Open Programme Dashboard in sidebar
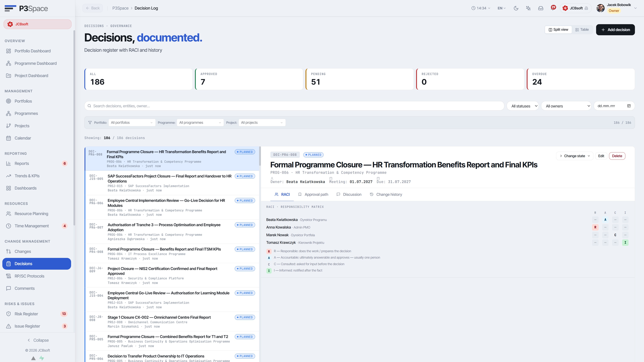Image resolution: width=644 pixels, height=362 pixels. (x=37, y=63)
